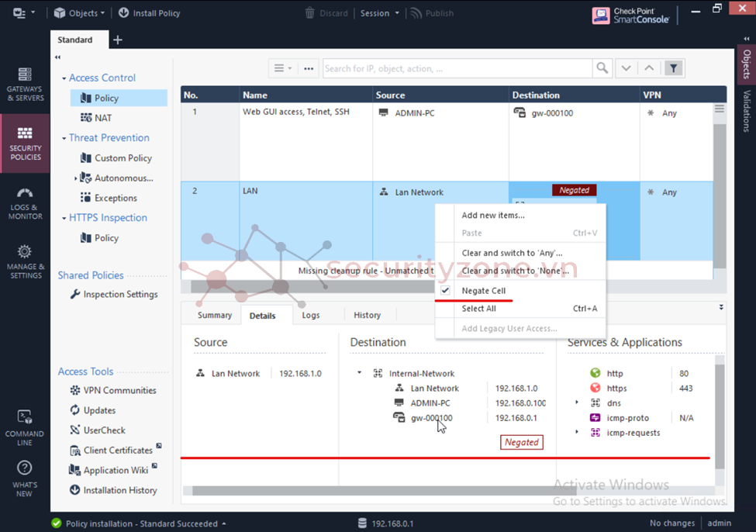The image size is (756, 532).
Task: Open the Command Line tool
Action: (x=25, y=427)
